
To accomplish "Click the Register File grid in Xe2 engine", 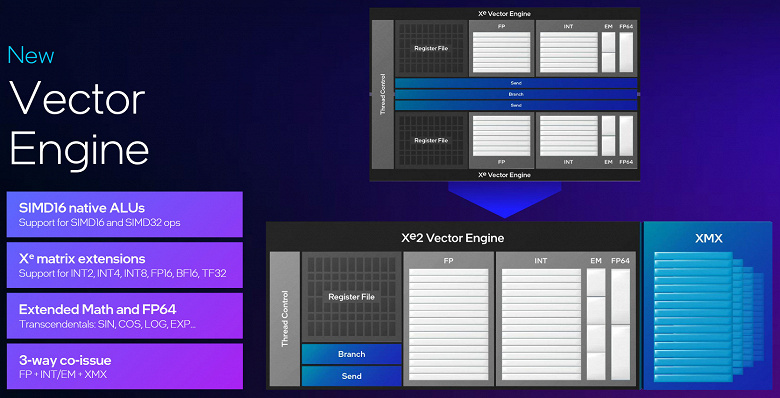I will [x=352, y=297].
